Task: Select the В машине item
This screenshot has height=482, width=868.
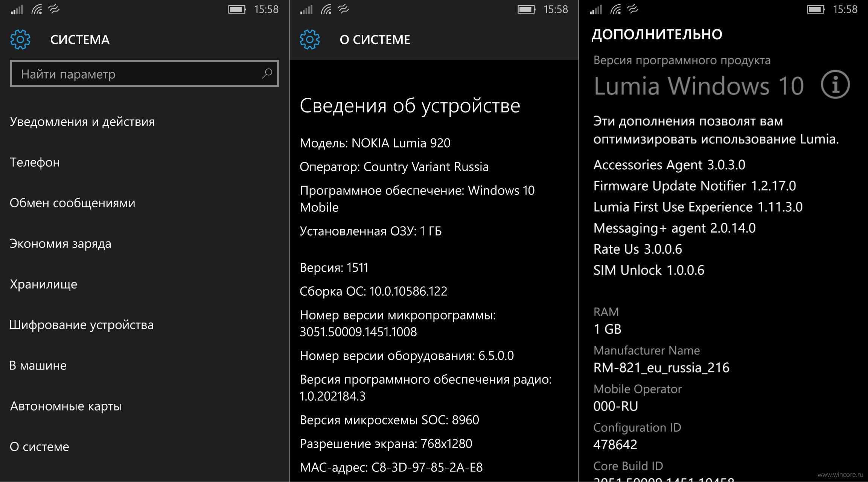Action: [38, 366]
